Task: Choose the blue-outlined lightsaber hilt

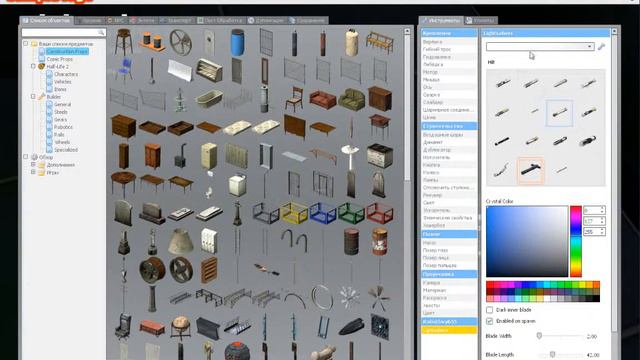Action: coord(559,113)
